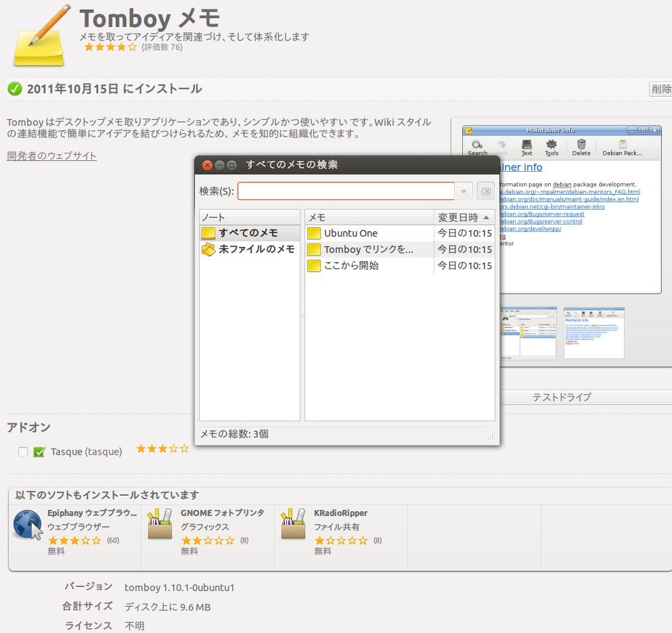The image size is (672, 633).
Task: Close the すべてのメモの検索 window
Action: pos(208,165)
